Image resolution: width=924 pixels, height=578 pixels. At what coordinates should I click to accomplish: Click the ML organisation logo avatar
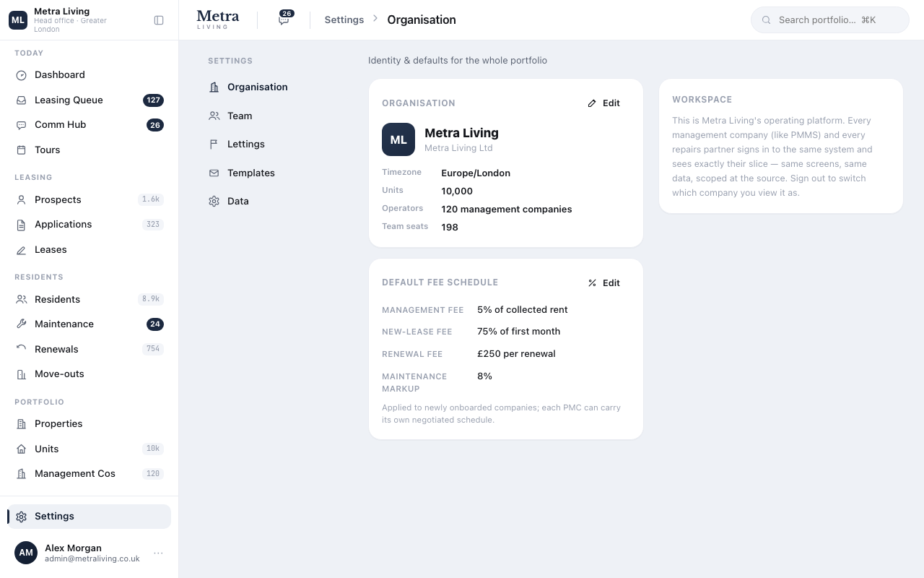pos(398,139)
